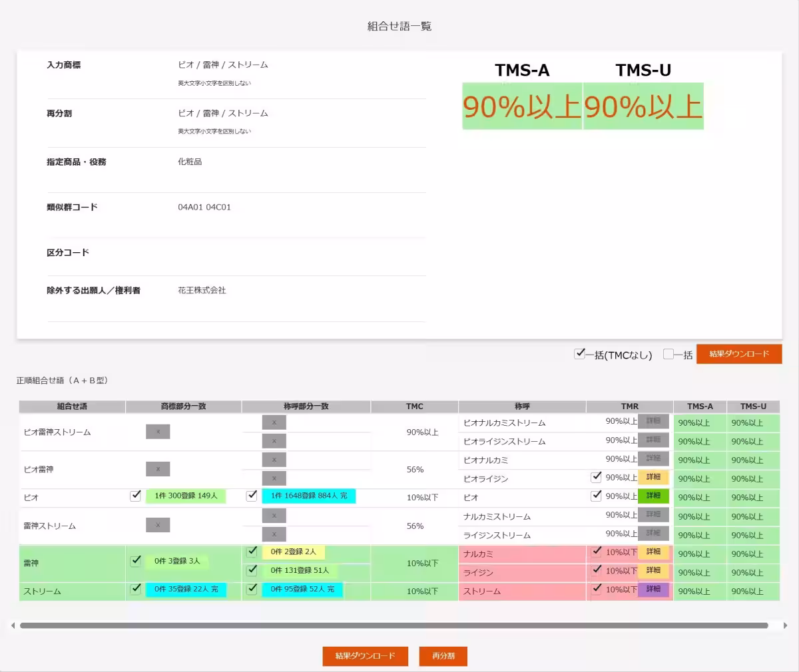Select cyan 1件 1648登録 884人 完 cell
The height and width of the screenshot is (672, 799).
(309, 496)
